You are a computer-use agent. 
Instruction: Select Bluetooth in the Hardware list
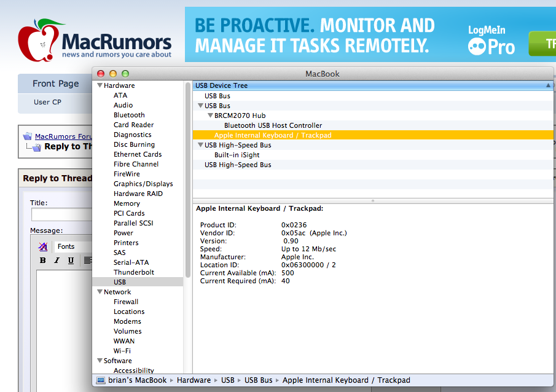(x=129, y=116)
